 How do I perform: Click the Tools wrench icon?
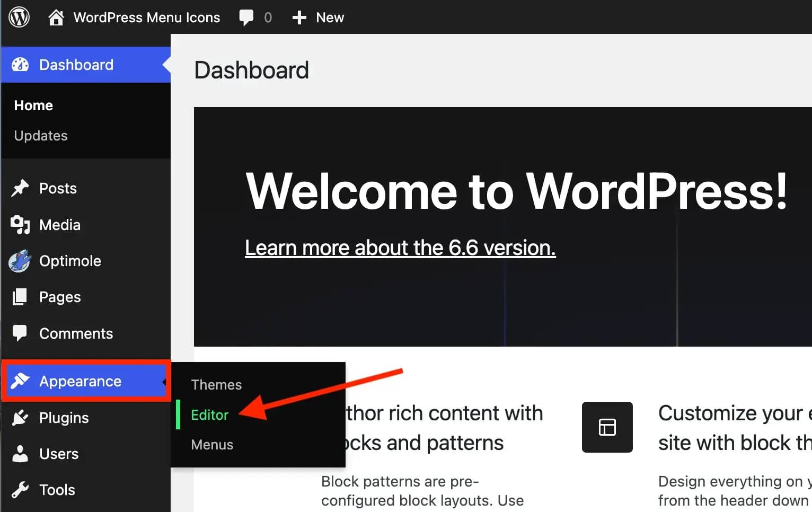point(20,490)
